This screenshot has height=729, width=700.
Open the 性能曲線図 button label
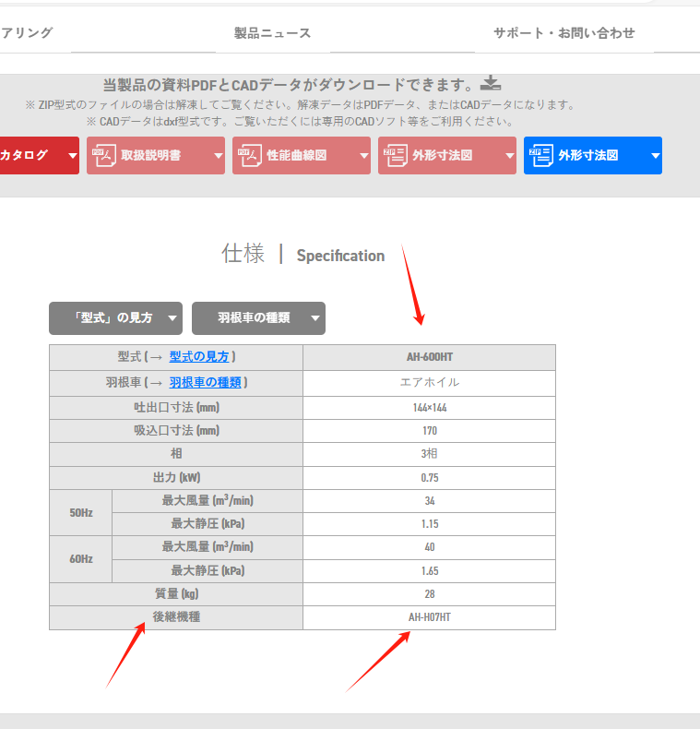click(x=297, y=155)
